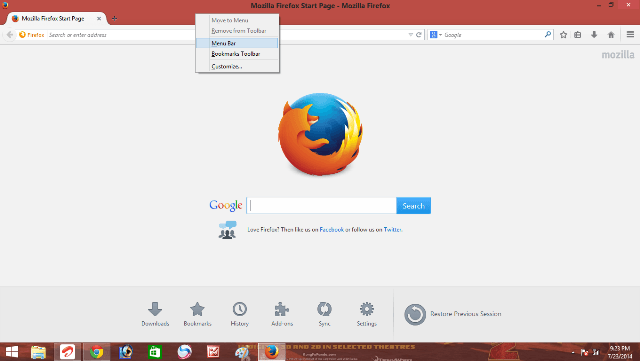Open Add-ons puzzle piece shortcut
640x361 pixels.
pos(282,314)
